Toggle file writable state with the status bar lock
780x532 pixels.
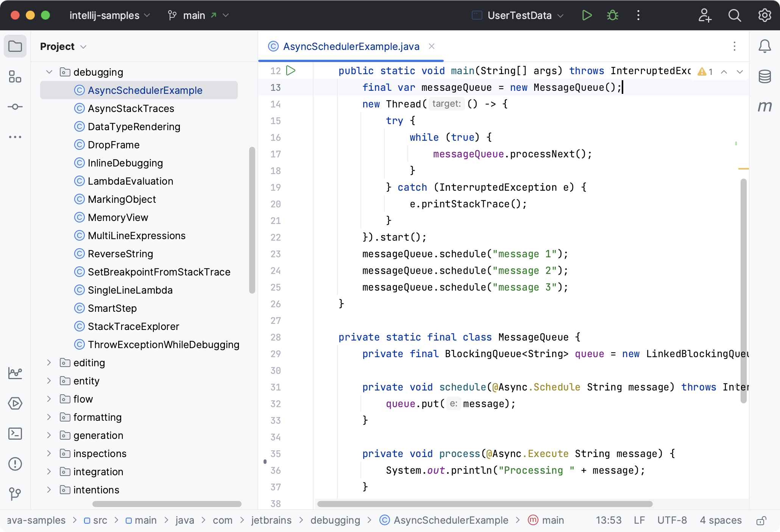[762, 520]
